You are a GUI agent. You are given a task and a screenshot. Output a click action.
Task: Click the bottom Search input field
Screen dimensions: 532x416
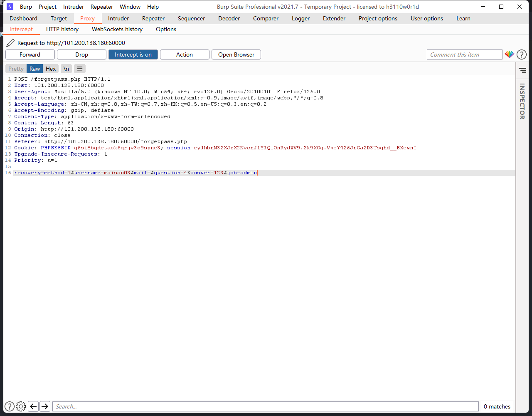click(265, 406)
